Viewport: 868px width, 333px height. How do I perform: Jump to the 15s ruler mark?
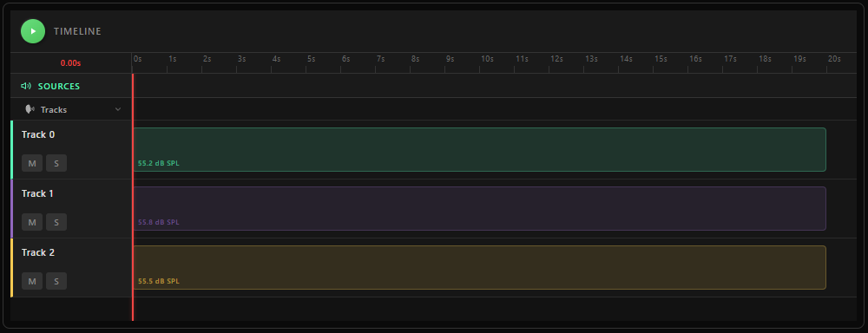(x=661, y=59)
